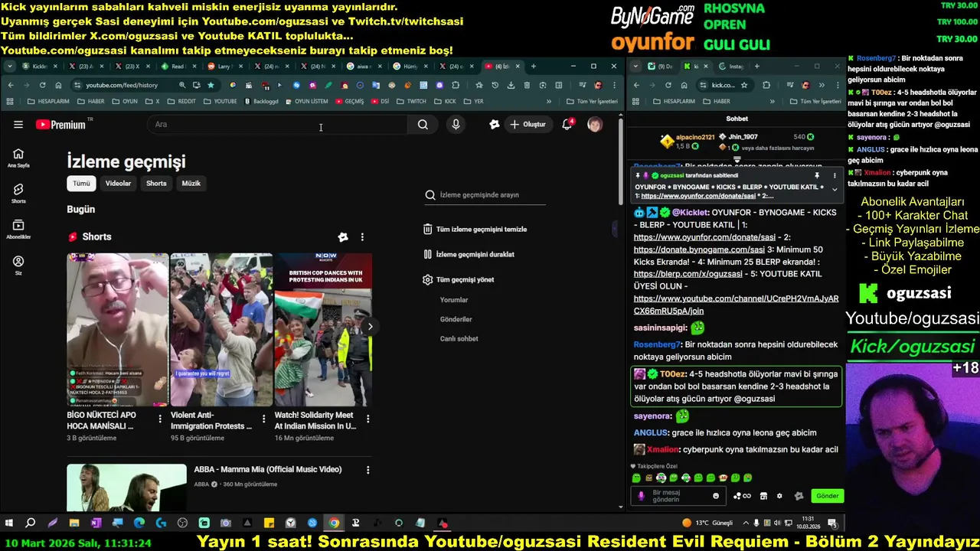The image size is (980, 551).
Task: Select the Tümü filter chip
Action: tap(81, 184)
